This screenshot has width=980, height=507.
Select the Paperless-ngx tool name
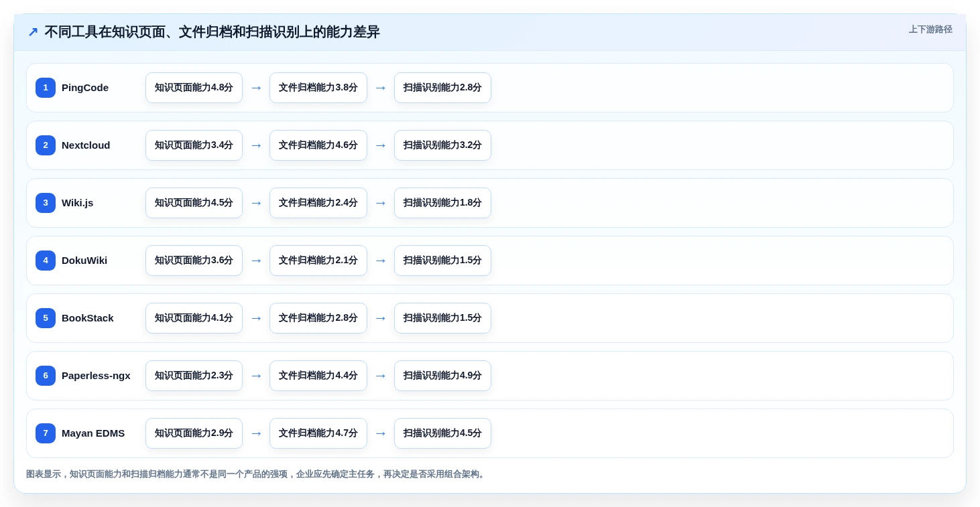96,376
